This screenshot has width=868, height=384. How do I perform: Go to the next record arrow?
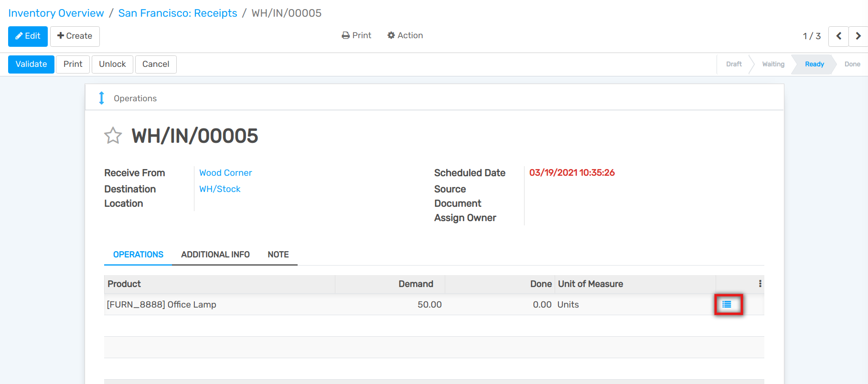(x=858, y=36)
